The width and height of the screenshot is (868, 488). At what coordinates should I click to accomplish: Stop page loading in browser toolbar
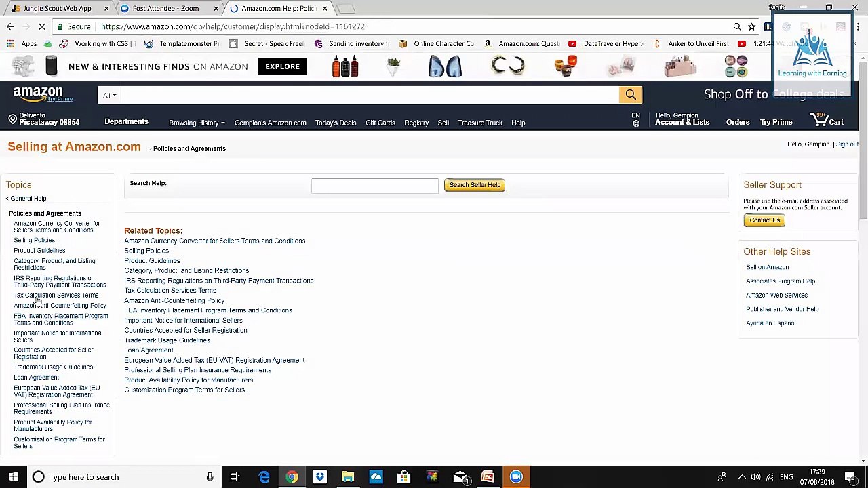coord(42,26)
